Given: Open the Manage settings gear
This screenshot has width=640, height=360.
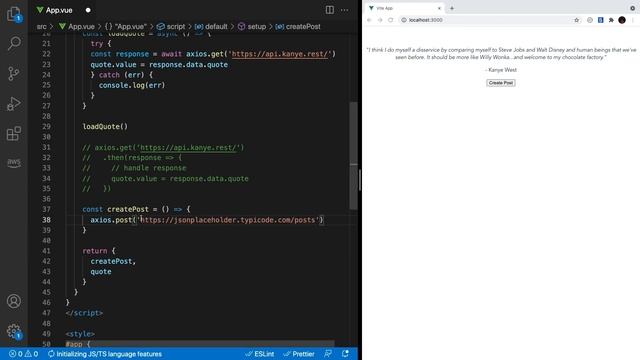Looking at the screenshot, I should click(x=14, y=331).
